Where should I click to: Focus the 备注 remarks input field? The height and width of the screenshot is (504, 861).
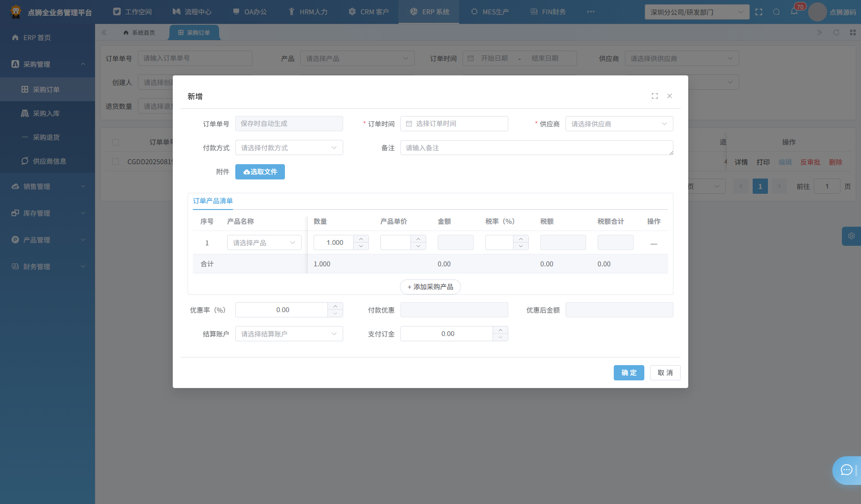click(x=536, y=147)
